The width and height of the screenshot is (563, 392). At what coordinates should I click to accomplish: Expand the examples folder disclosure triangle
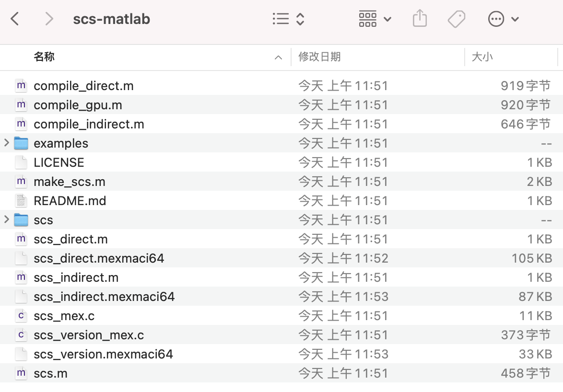click(6, 143)
